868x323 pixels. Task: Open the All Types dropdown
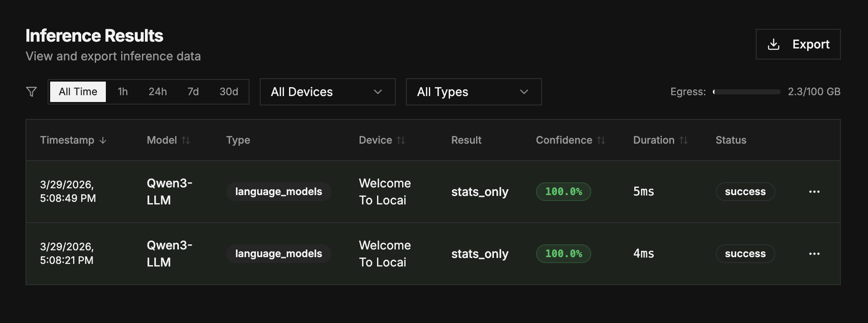(x=474, y=92)
